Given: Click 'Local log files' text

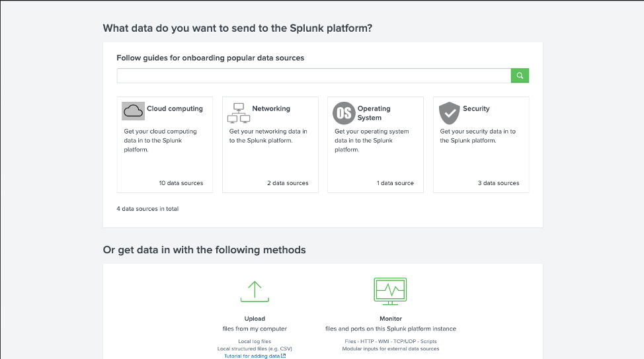Looking at the screenshot, I should 255,341.
